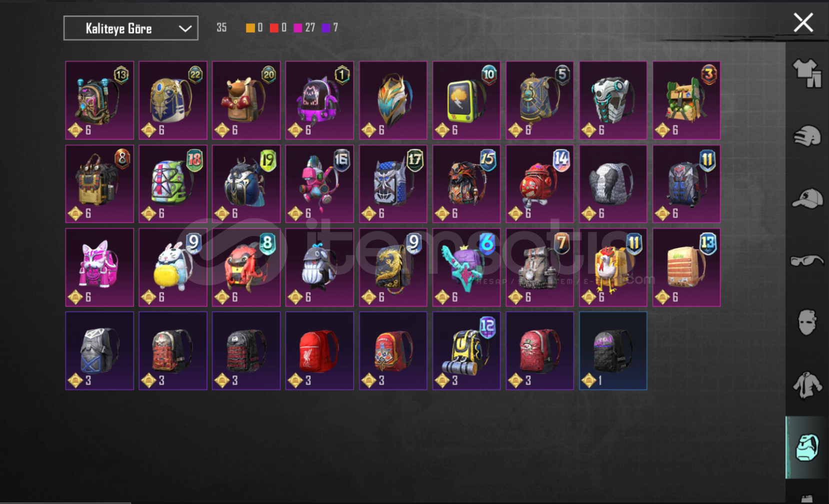The width and height of the screenshot is (829, 504).
Task: Switch to the cap headwear category
Action: pyautogui.click(x=807, y=198)
